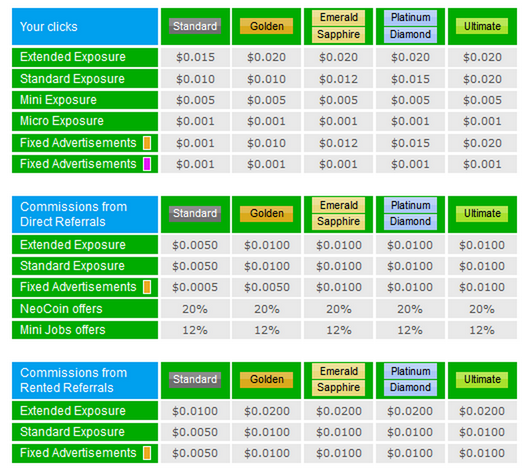Click orange Fixed Ads Ultimate $0.020 in Your clicks
530x472 pixels.
point(482,143)
